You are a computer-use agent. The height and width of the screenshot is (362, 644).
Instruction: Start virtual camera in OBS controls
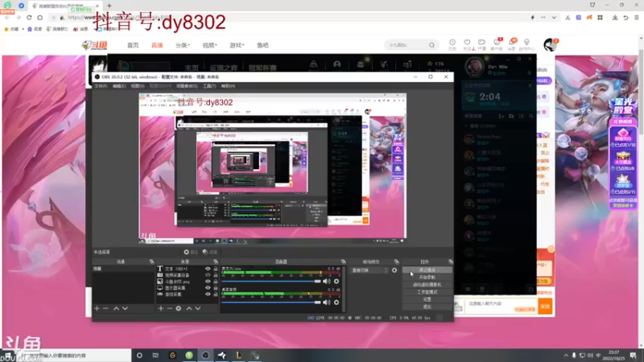pyautogui.click(x=427, y=285)
